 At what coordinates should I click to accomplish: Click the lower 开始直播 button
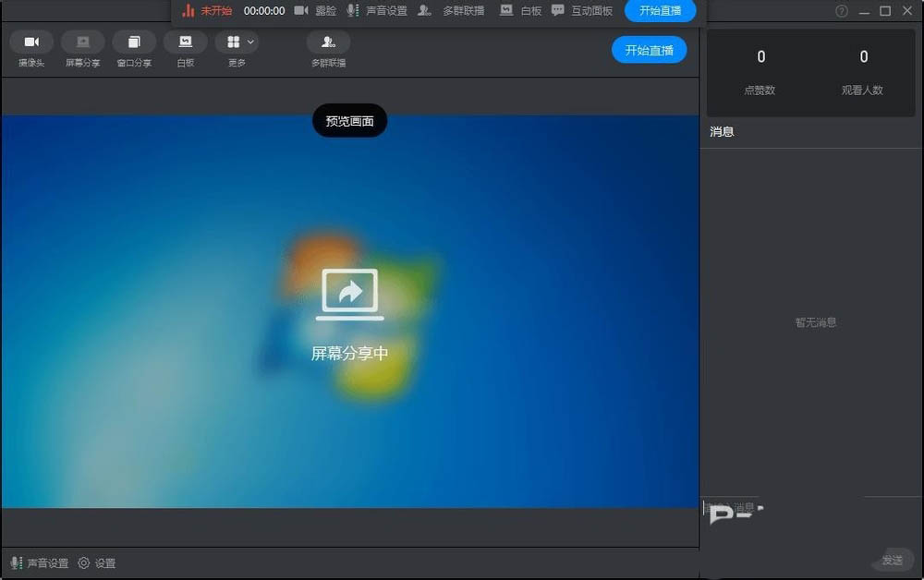(x=649, y=50)
